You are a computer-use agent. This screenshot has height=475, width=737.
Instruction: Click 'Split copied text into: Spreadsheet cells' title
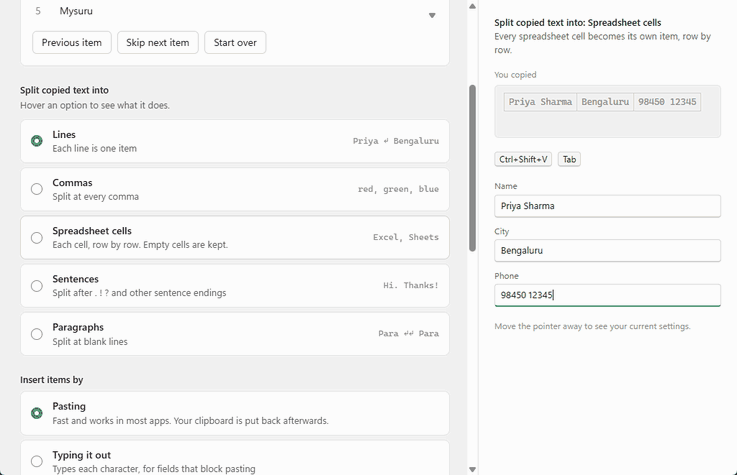pos(578,23)
